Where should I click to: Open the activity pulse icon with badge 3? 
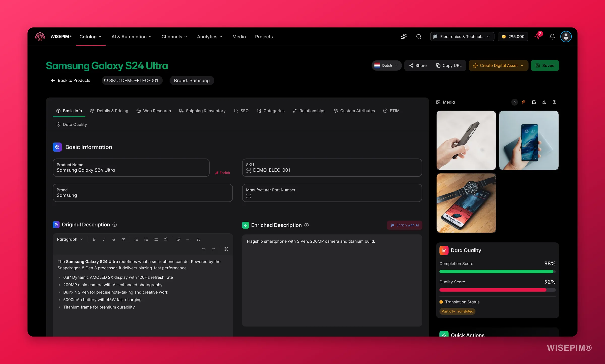click(x=538, y=36)
